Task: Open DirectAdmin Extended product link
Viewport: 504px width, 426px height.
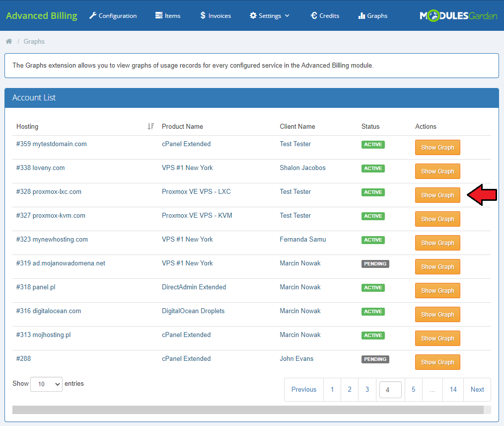Action: point(194,287)
